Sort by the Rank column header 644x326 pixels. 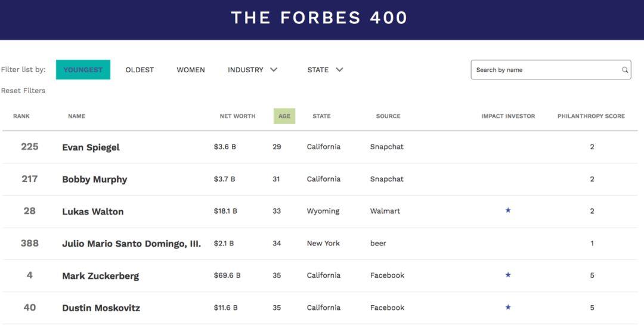click(21, 116)
